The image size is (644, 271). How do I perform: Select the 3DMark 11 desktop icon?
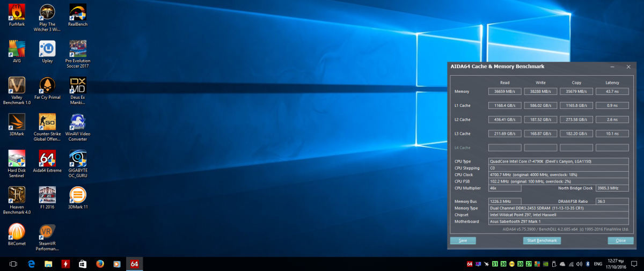coord(78,198)
